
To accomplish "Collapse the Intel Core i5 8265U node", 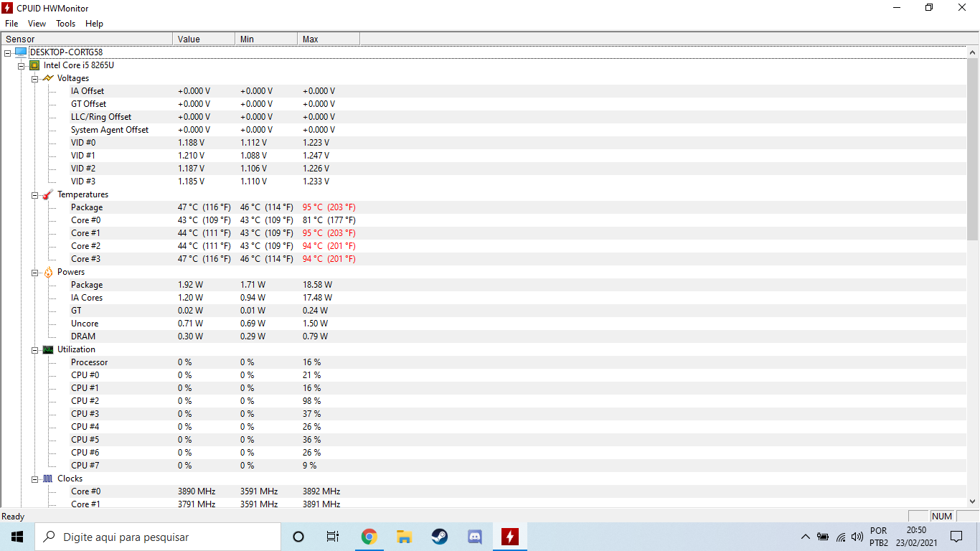I will coord(22,65).
